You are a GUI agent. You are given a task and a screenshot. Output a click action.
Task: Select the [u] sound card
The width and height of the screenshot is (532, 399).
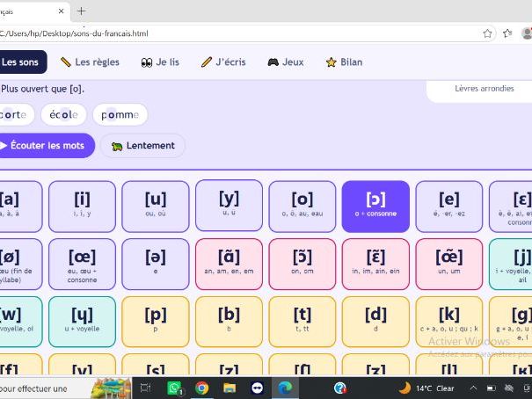tap(156, 207)
